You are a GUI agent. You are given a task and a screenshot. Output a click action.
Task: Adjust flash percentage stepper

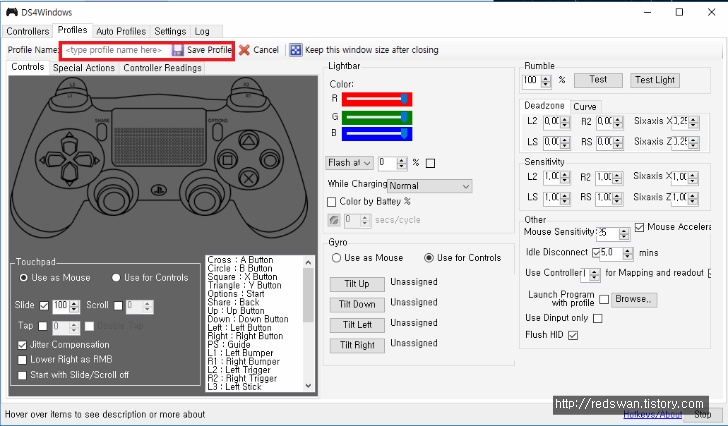coord(402,163)
